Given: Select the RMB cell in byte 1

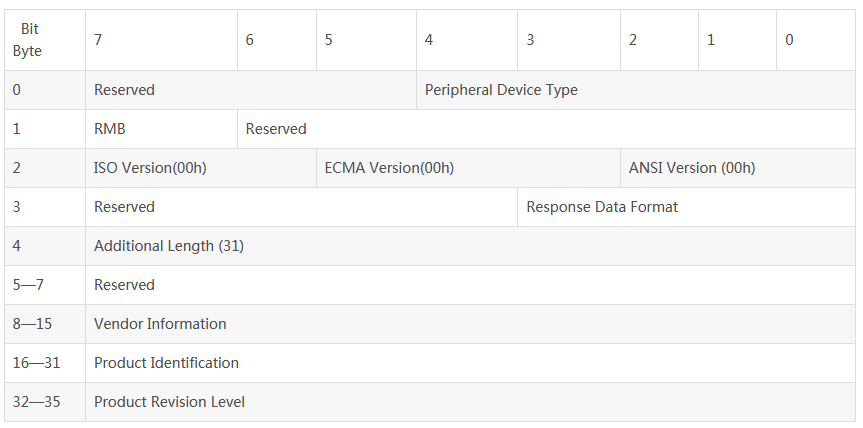Looking at the screenshot, I should [x=161, y=129].
